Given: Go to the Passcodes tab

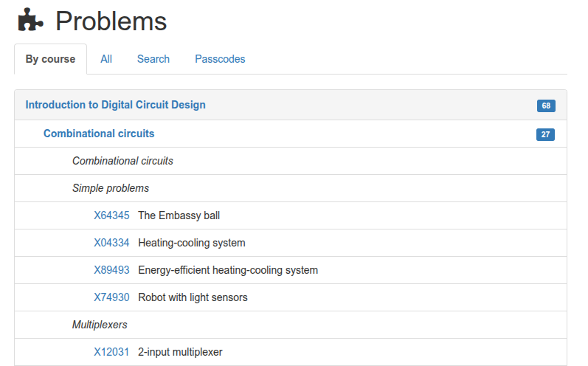Looking at the screenshot, I should tap(220, 59).
